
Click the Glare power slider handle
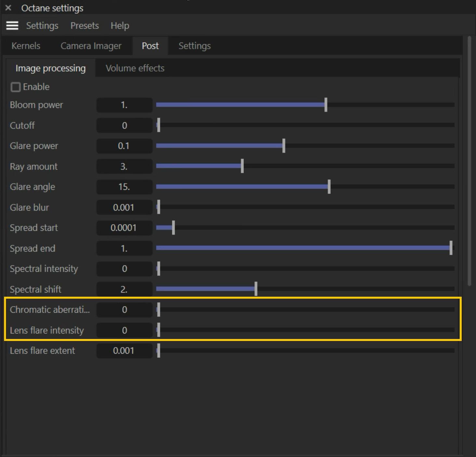(x=284, y=146)
